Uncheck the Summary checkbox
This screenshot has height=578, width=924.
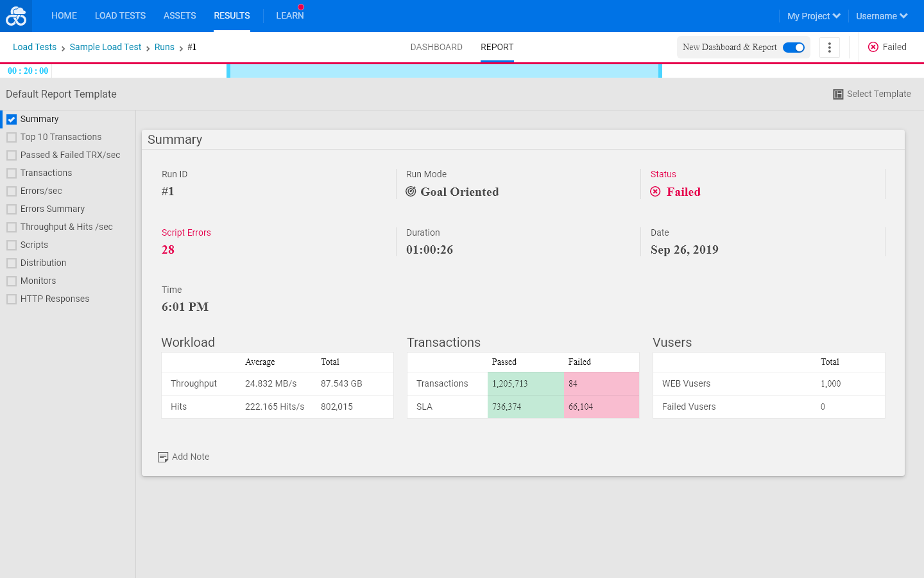pyautogui.click(x=12, y=119)
